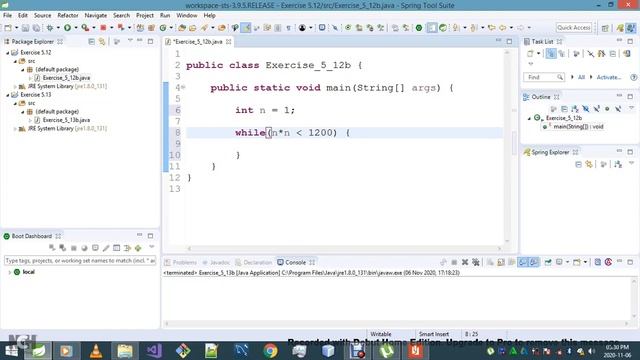Click the editor horizontal scrollbar
The width and height of the screenshot is (640, 360).
point(344,248)
